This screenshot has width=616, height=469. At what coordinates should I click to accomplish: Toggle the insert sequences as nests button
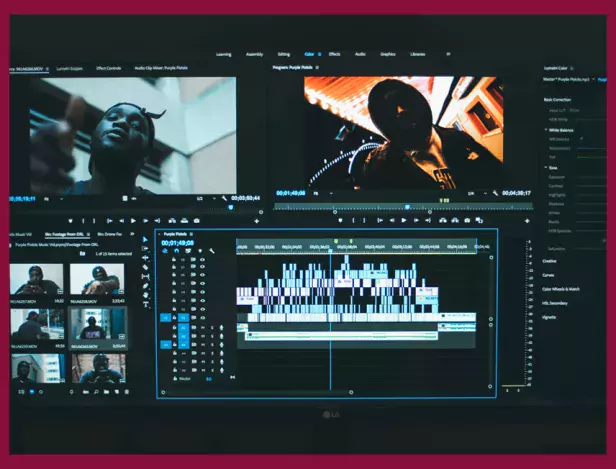click(165, 251)
